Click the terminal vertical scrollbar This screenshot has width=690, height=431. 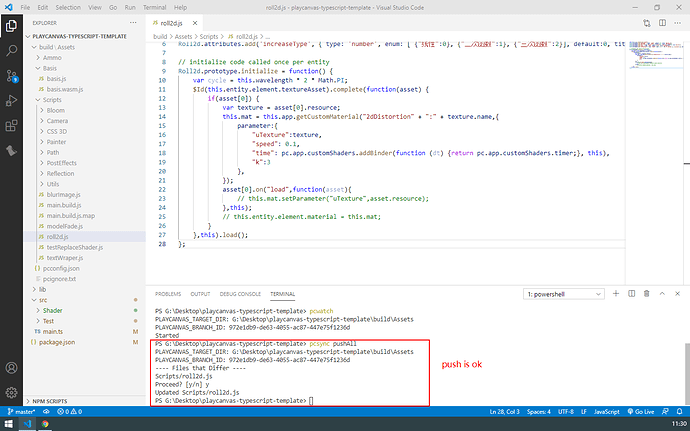687,374
